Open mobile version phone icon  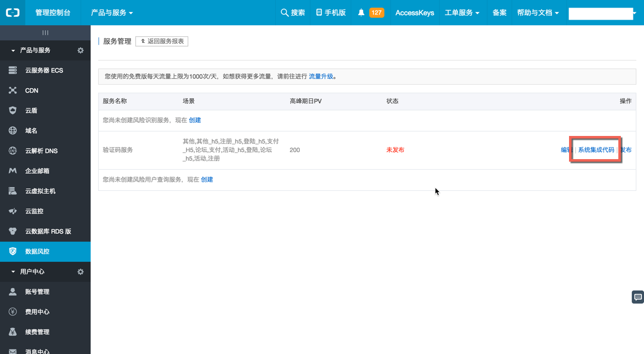point(319,12)
